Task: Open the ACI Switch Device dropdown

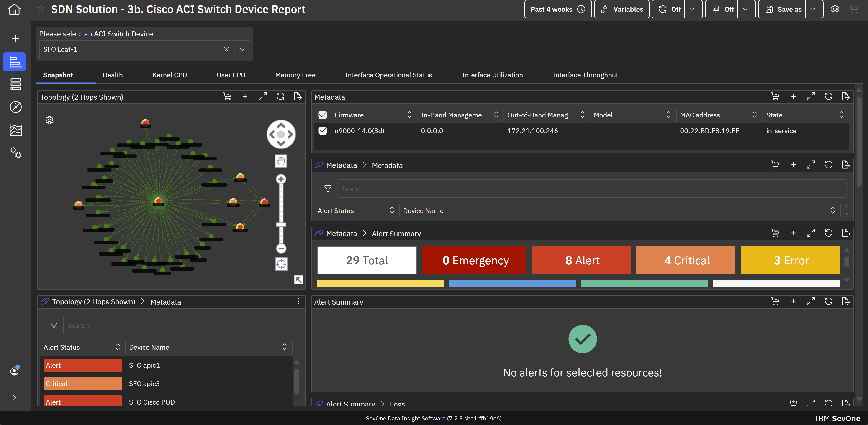Action: (x=242, y=49)
